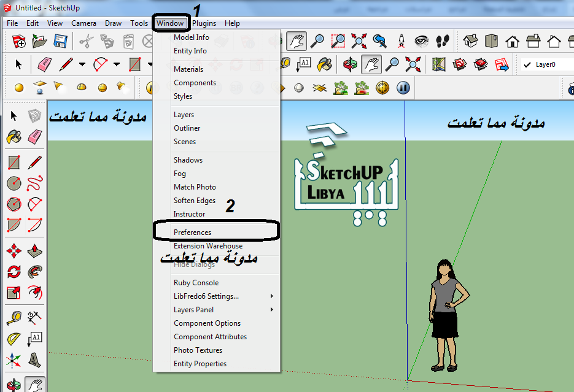Click the Zoom Extents icon

[x=359, y=41]
